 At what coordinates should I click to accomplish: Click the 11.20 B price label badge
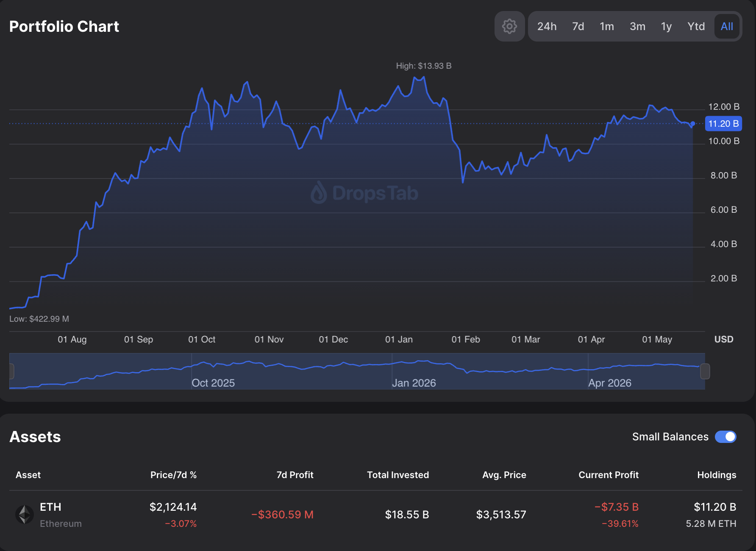click(723, 124)
